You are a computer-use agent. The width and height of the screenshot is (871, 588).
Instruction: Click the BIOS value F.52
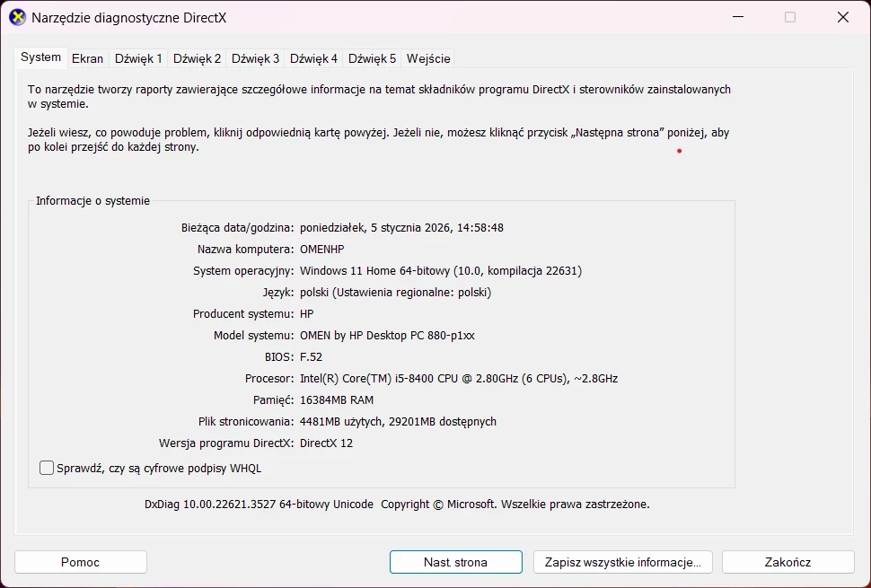(311, 356)
